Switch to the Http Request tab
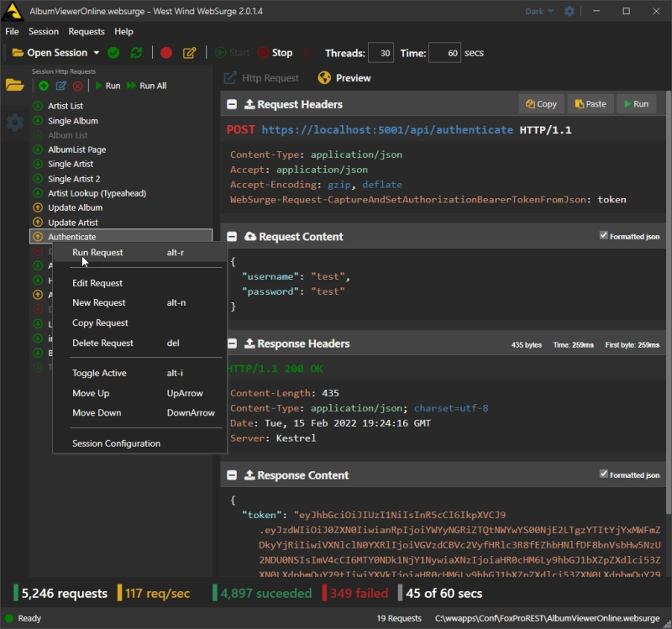This screenshot has height=629, width=672. (261, 78)
